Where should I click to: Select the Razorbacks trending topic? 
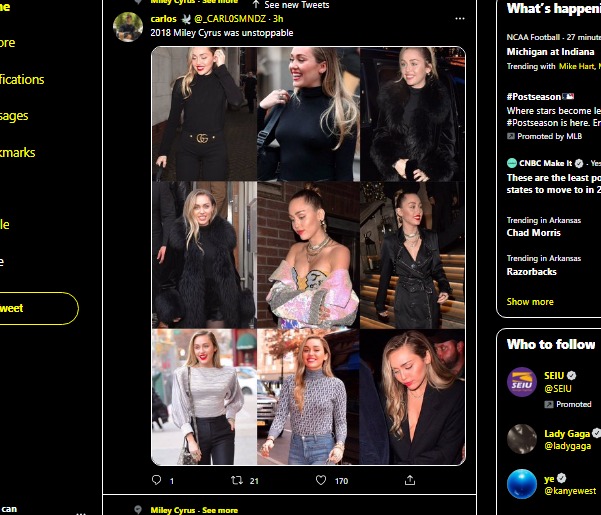pyautogui.click(x=532, y=271)
